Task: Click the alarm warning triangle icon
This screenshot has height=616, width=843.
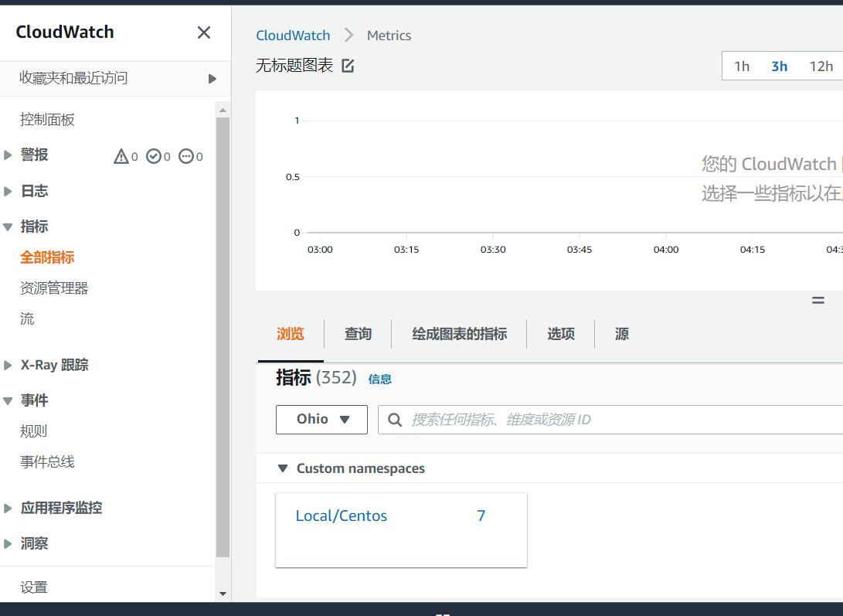Action: [x=121, y=157]
